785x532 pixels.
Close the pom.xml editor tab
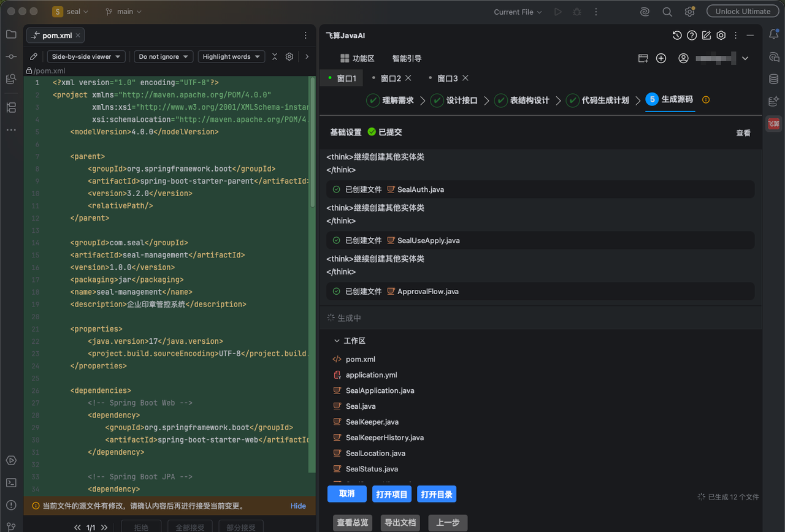[78, 36]
